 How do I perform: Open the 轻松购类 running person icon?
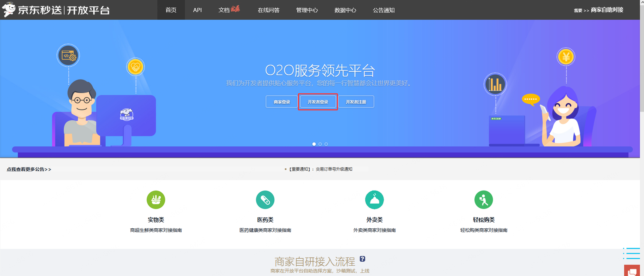[x=484, y=200]
